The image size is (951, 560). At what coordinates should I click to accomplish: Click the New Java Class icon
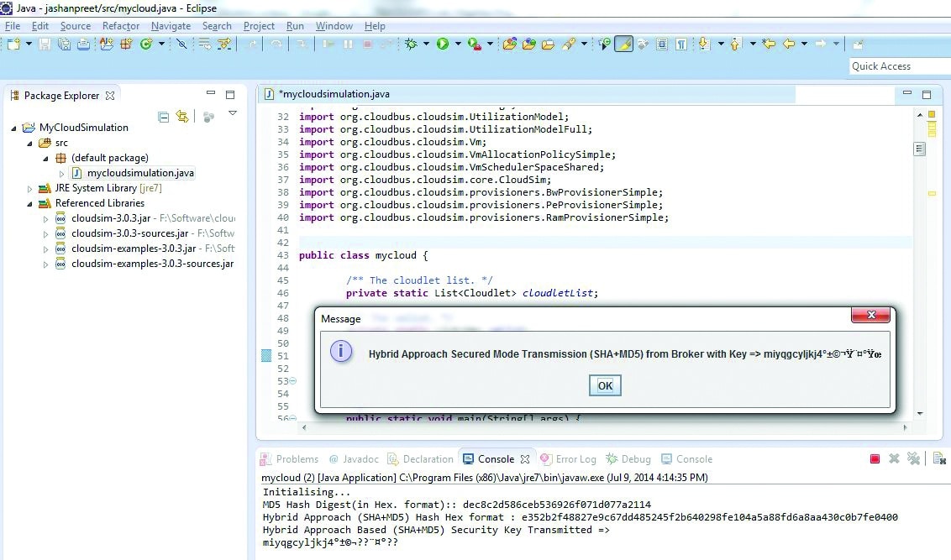145,44
